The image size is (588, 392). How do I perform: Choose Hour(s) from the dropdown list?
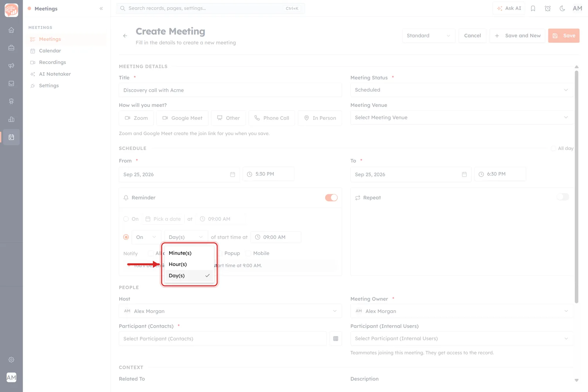[189, 265]
